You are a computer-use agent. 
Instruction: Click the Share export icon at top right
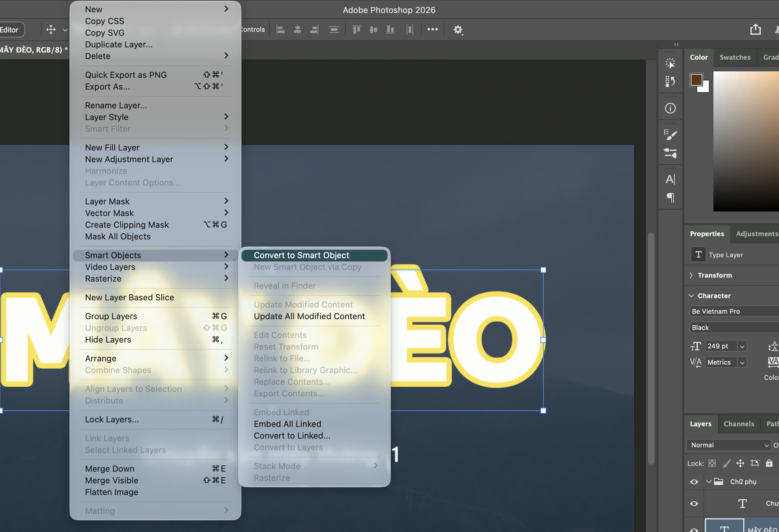(755, 29)
